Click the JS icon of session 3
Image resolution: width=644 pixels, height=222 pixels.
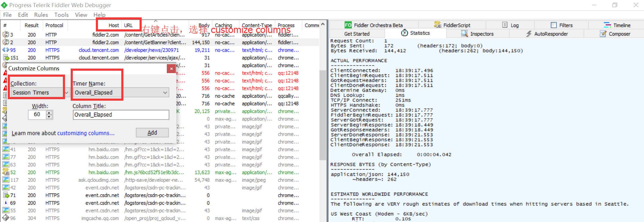5,34
